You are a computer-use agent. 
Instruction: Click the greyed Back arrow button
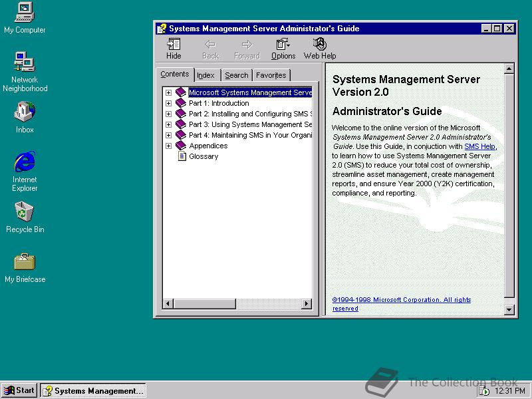(210, 49)
